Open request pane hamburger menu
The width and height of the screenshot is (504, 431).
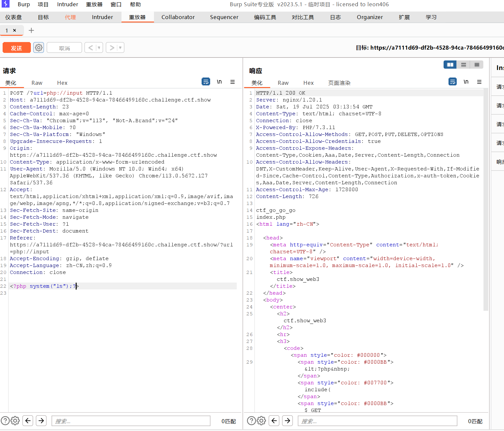(x=232, y=82)
